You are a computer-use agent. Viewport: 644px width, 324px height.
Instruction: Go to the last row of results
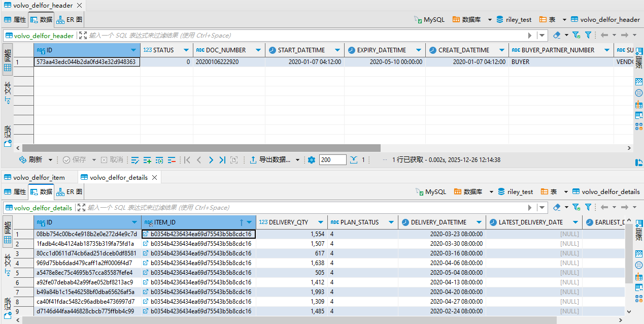click(222, 160)
